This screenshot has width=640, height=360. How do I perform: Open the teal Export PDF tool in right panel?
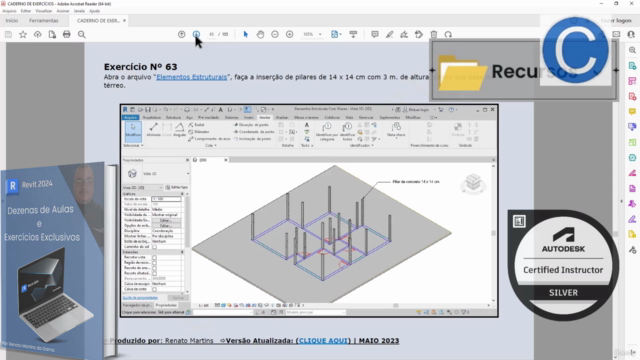click(632, 66)
